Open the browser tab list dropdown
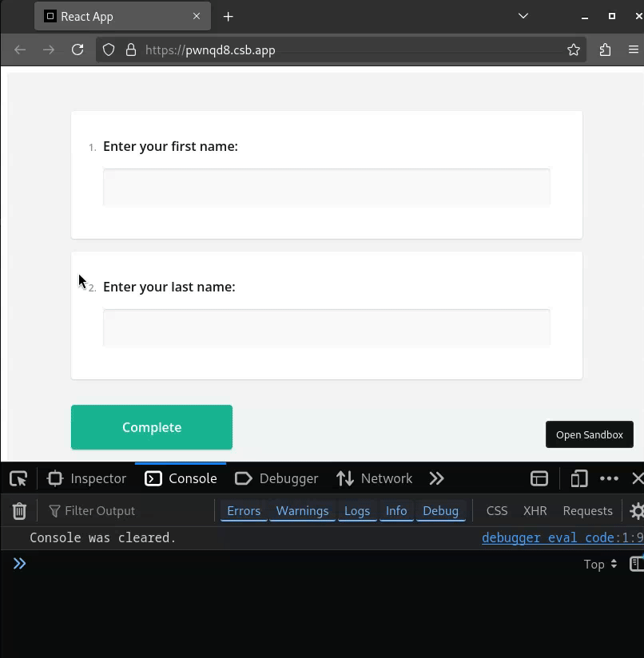The image size is (644, 658). [x=523, y=16]
